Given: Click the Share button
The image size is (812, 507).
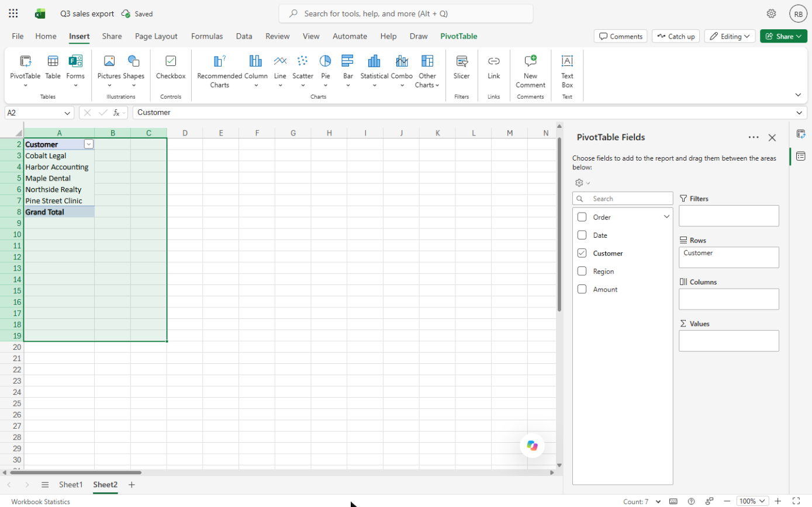Looking at the screenshot, I should coord(783,36).
